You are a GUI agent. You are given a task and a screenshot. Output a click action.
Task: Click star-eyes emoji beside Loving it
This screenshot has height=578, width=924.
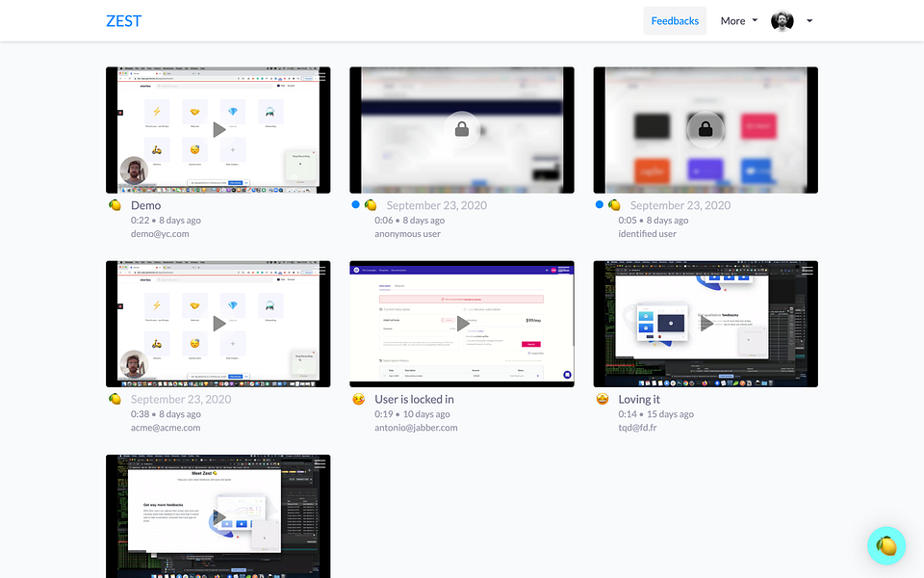603,399
